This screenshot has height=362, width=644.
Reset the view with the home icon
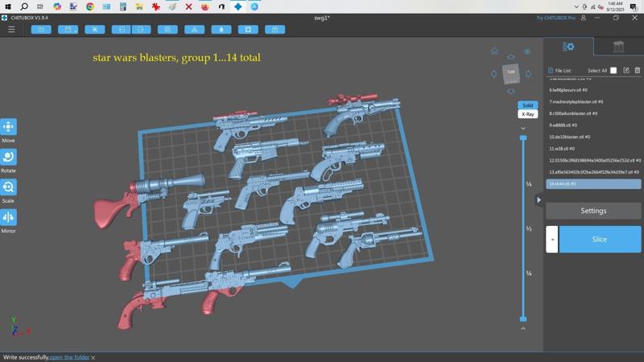coord(494,51)
